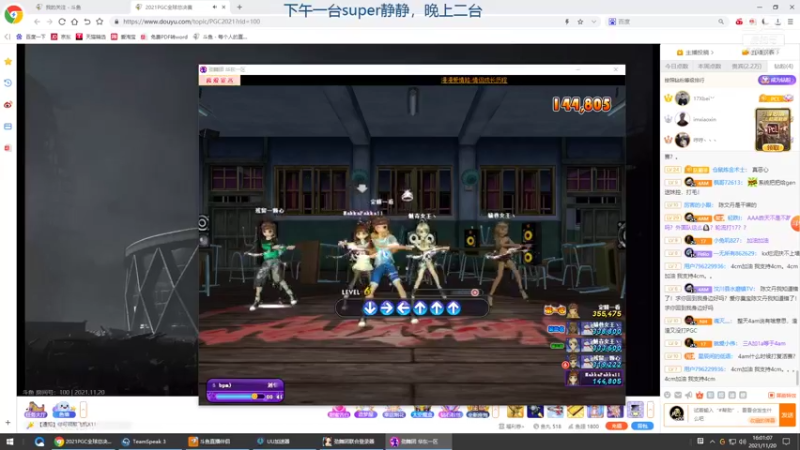Viewport: 800px width, 450px height.
Task: Click the cloud mascot icon under video
Action: pyautogui.click(x=64, y=409)
